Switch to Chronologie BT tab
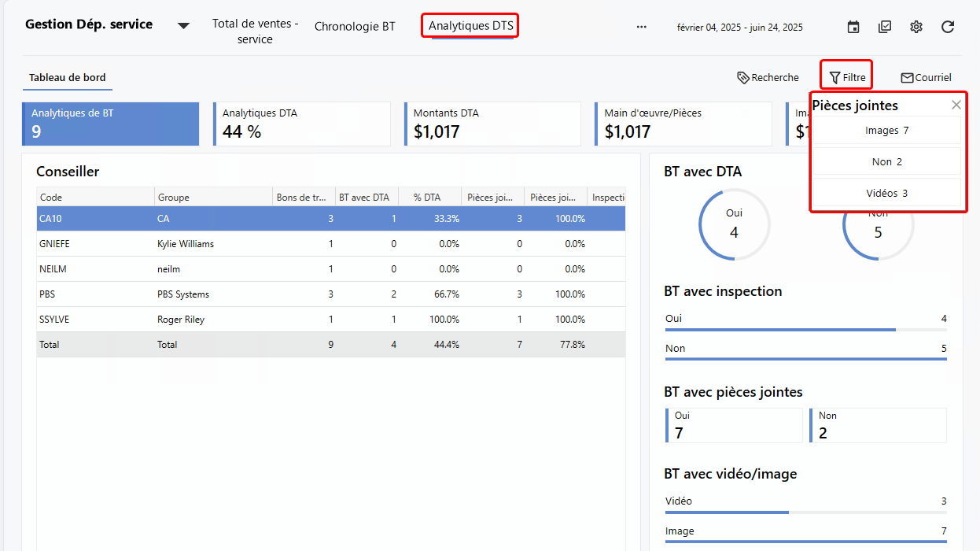 355,26
